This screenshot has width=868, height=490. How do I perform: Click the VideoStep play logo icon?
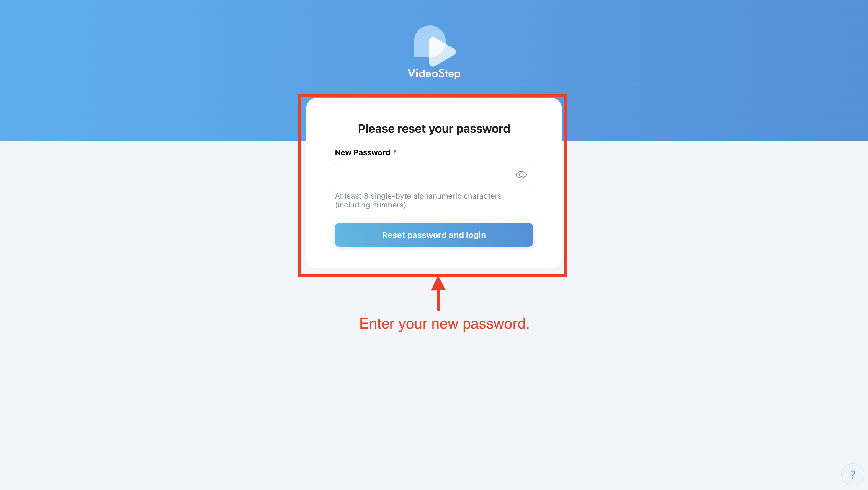coord(434,46)
